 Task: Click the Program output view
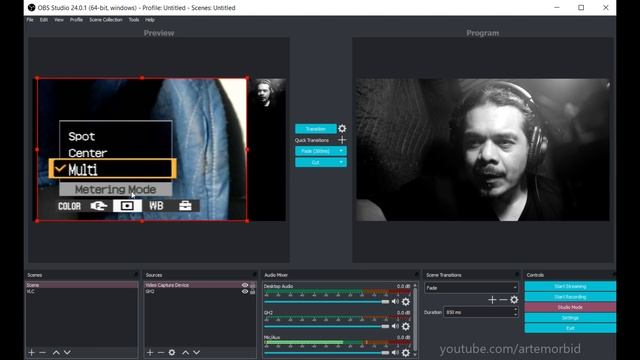(x=482, y=150)
